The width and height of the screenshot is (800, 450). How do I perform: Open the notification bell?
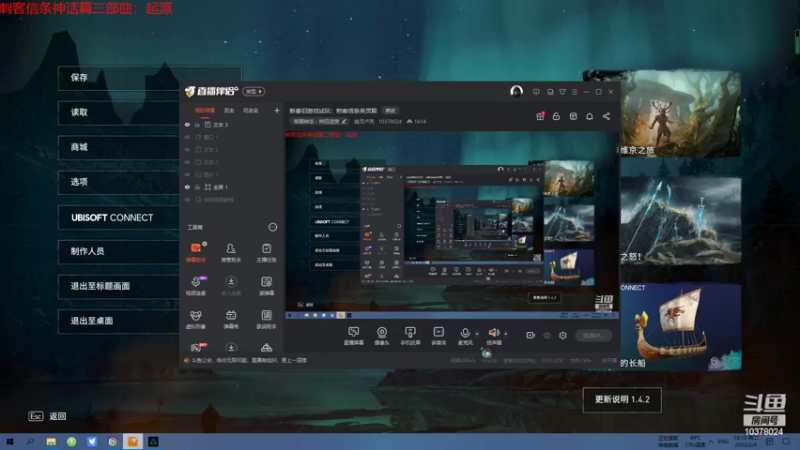point(589,116)
